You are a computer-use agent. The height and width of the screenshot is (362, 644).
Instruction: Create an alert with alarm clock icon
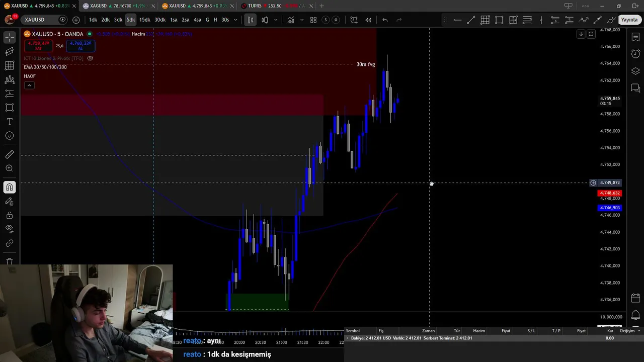coord(354,20)
